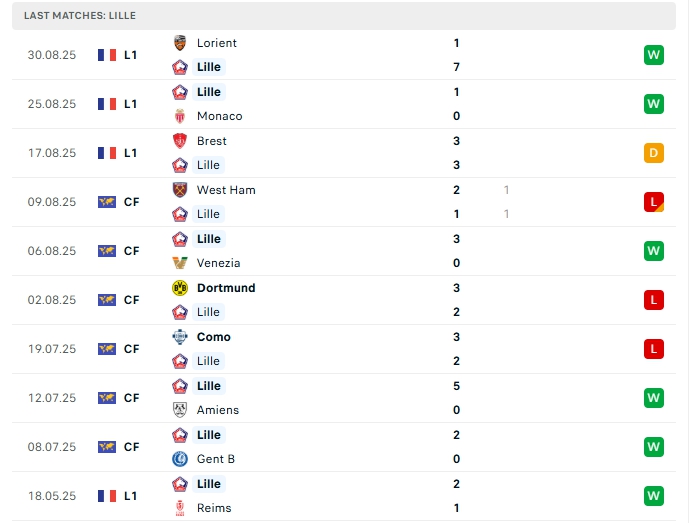Screen dimensions: 689x523
Task: Click the Gent B crest icon
Action: click(x=180, y=459)
